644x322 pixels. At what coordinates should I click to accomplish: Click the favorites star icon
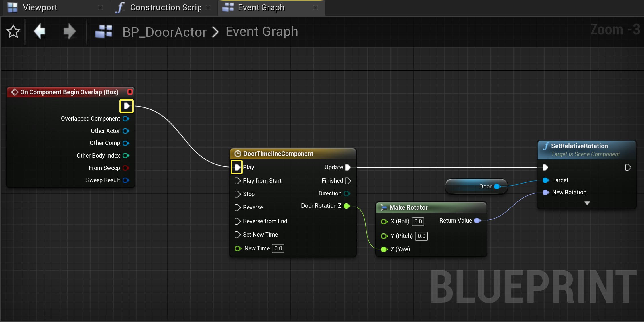(x=13, y=31)
